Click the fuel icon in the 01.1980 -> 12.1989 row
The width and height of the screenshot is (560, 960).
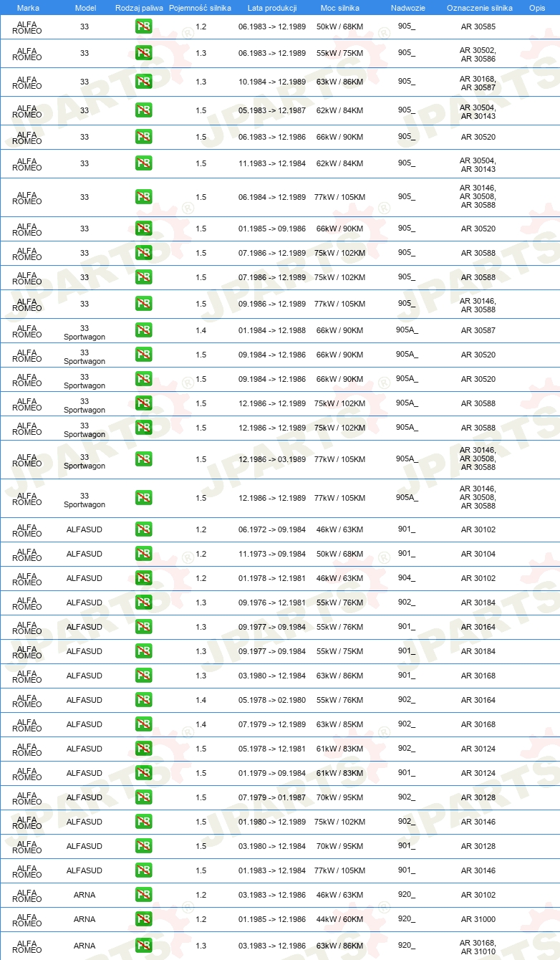point(143,822)
